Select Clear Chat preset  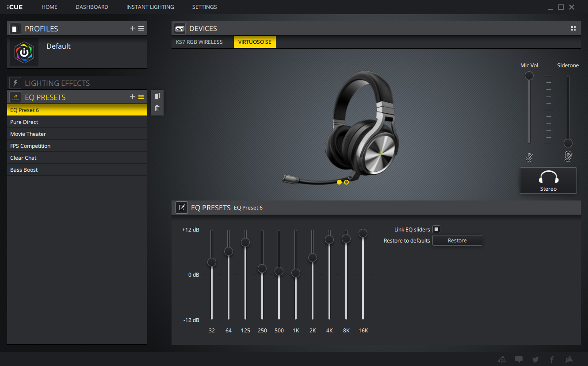[77, 158]
